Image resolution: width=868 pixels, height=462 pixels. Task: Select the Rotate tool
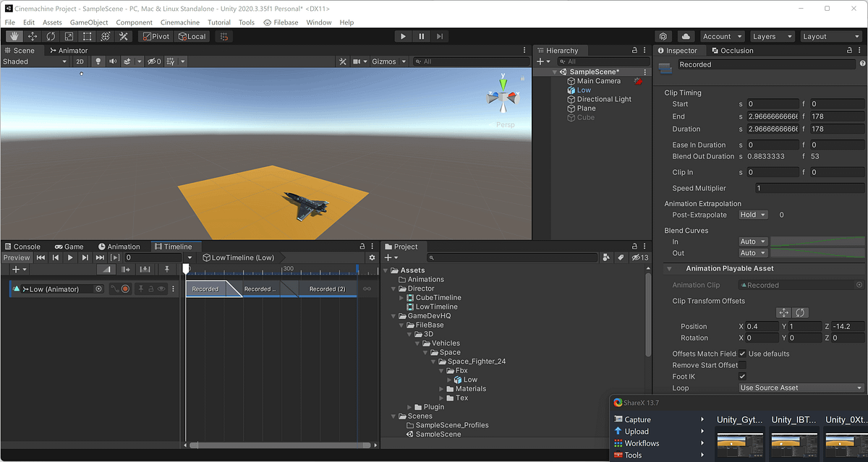tap(51, 36)
